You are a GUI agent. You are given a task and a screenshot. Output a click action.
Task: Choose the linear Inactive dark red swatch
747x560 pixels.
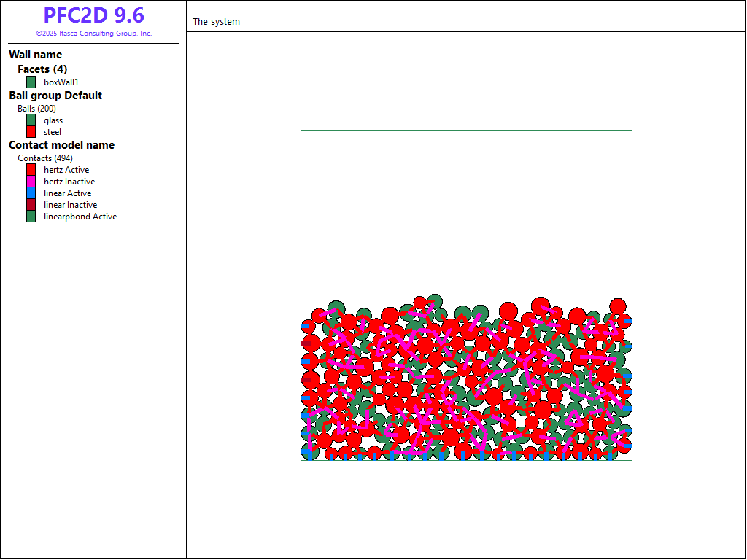point(31,205)
